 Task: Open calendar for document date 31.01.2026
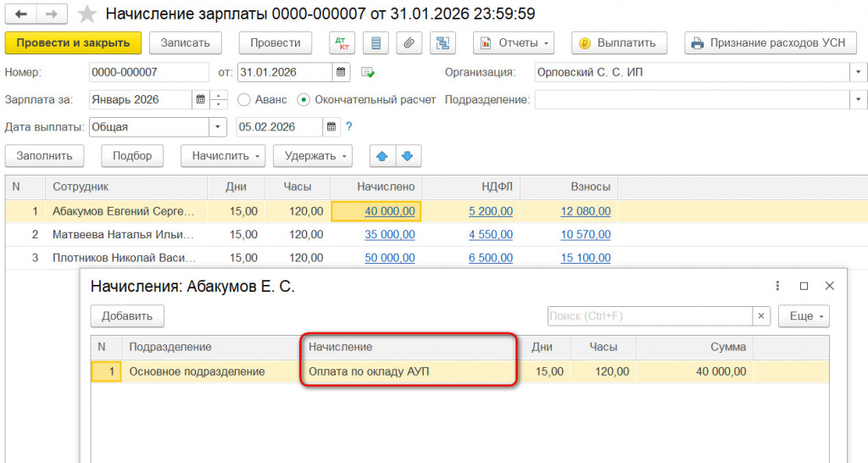[341, 72]
